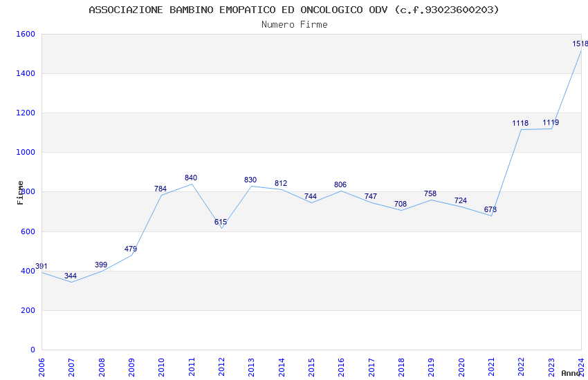This screenshot has height=380, width=588.
Task: Click the y-axis value 200
Action: pos(28,310)
